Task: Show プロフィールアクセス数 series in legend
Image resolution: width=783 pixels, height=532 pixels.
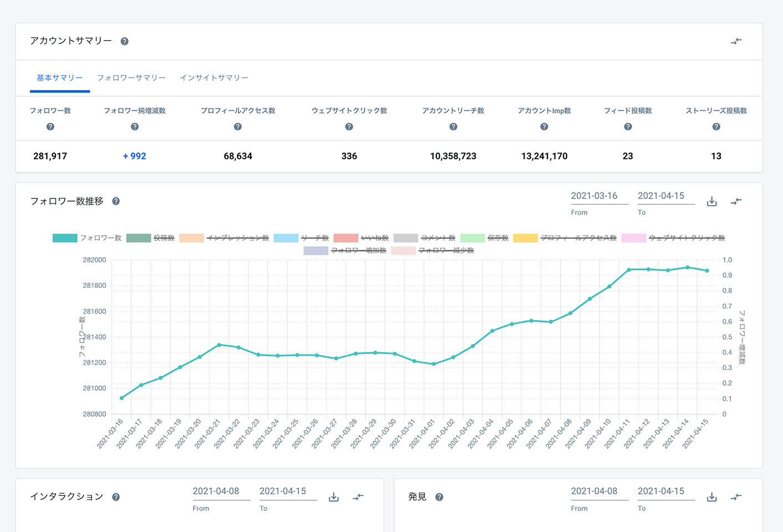Action: tap(578, 238)
